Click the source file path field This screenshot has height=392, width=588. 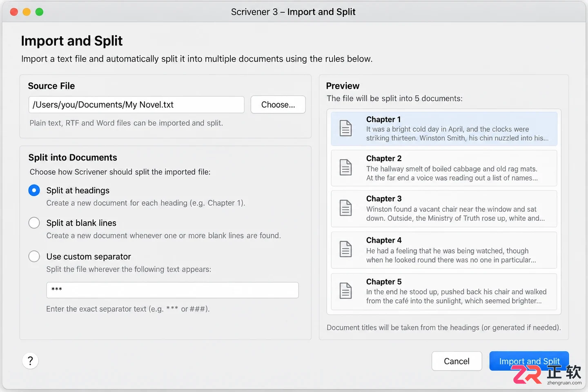[136, 105]
